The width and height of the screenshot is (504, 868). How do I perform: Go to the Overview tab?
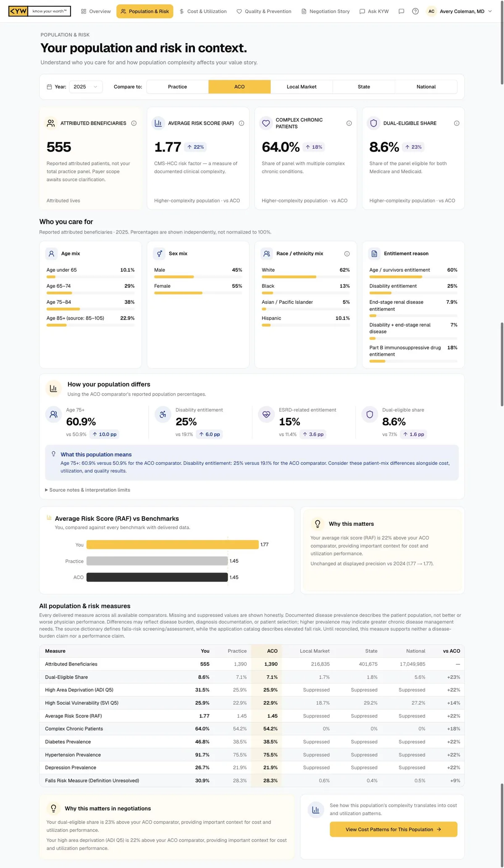(x=96, y=11)
